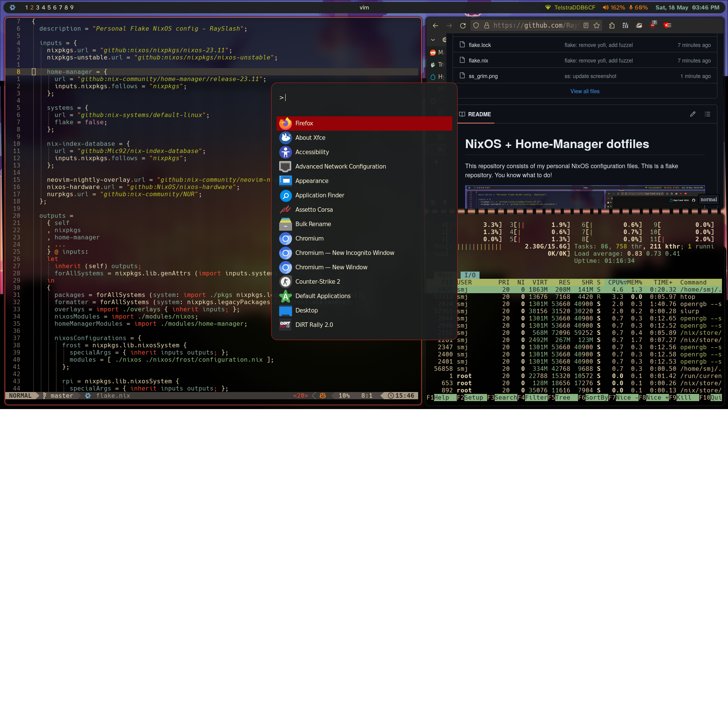Open Advanced Network Configuration entry

[x=364, y=166]
